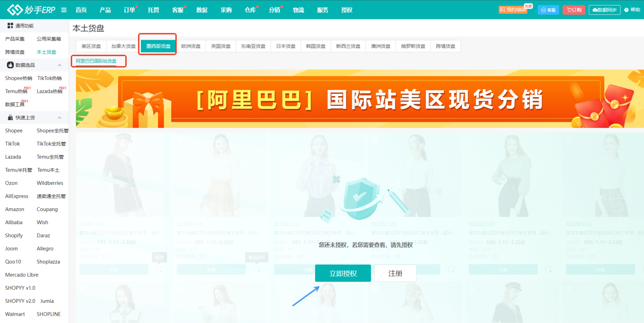The width and height of the screenshot is (644, 323).
Task: Open TikTok热销 in sidebar
Action: (50, 78)
